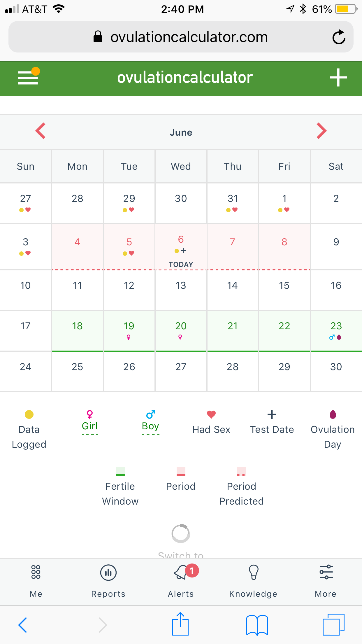362x644 pixels.
Task: Select June 19 in fertile window
Action: 129,331
